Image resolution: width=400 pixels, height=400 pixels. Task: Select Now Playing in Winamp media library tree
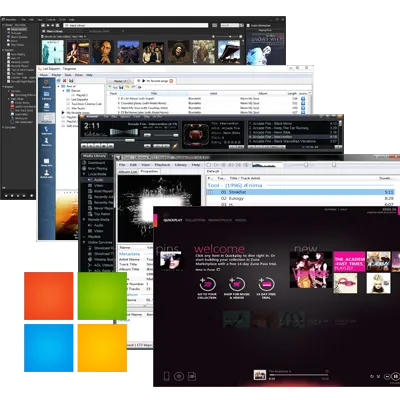click(x=97, y=168)
